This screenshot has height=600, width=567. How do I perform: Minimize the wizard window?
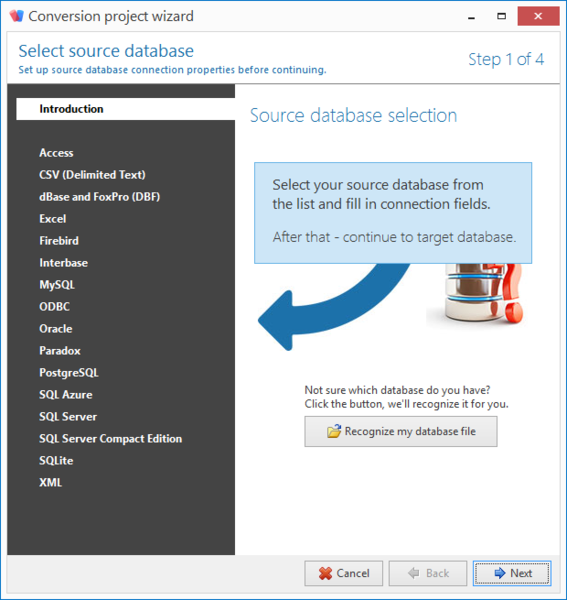[x=471, y=16]
